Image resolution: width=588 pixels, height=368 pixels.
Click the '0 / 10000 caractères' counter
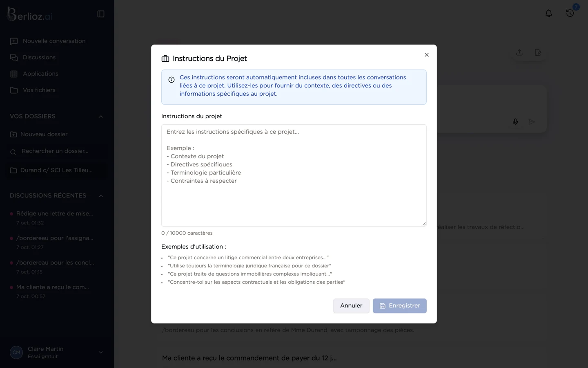(187, 233)
